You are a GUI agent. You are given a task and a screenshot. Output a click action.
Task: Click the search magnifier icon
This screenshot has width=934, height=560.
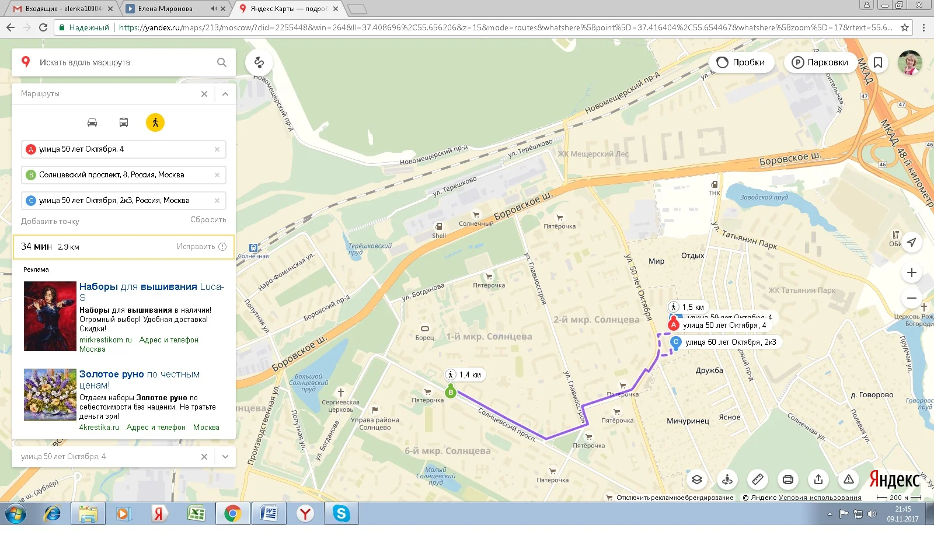click(x=222, y=62)
